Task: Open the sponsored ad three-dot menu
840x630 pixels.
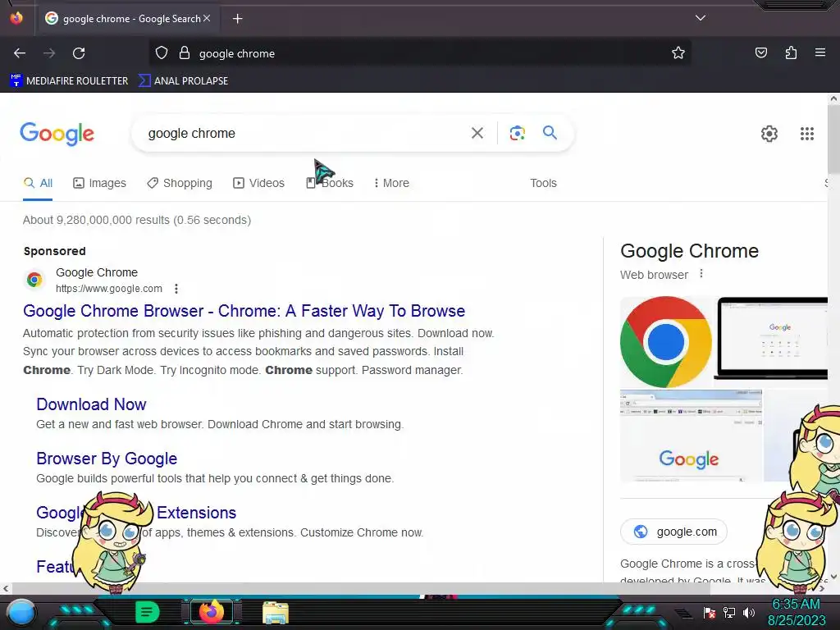Action: pos(176,289)
